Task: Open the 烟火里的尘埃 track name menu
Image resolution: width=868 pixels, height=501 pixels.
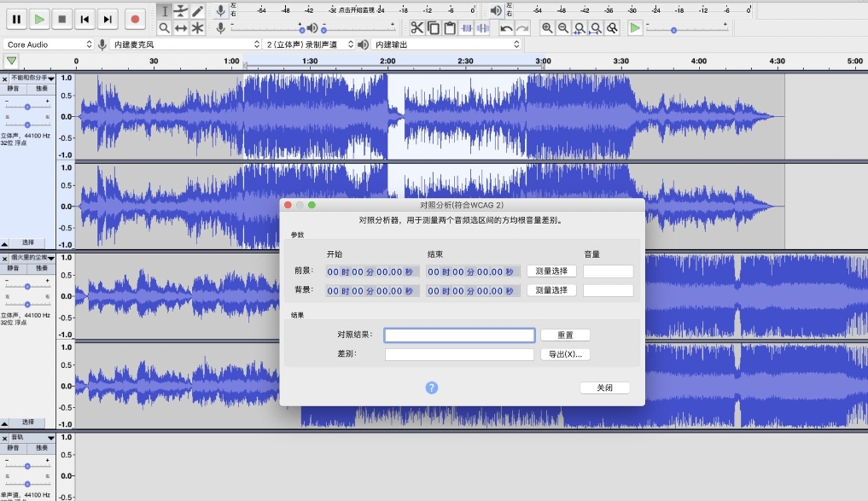Action: pos(32,258)
